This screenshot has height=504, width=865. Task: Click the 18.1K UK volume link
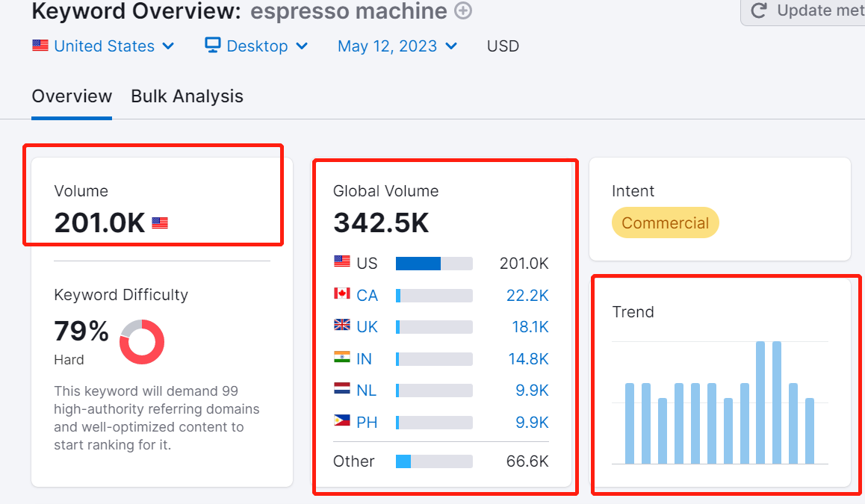tap(527, 327)
